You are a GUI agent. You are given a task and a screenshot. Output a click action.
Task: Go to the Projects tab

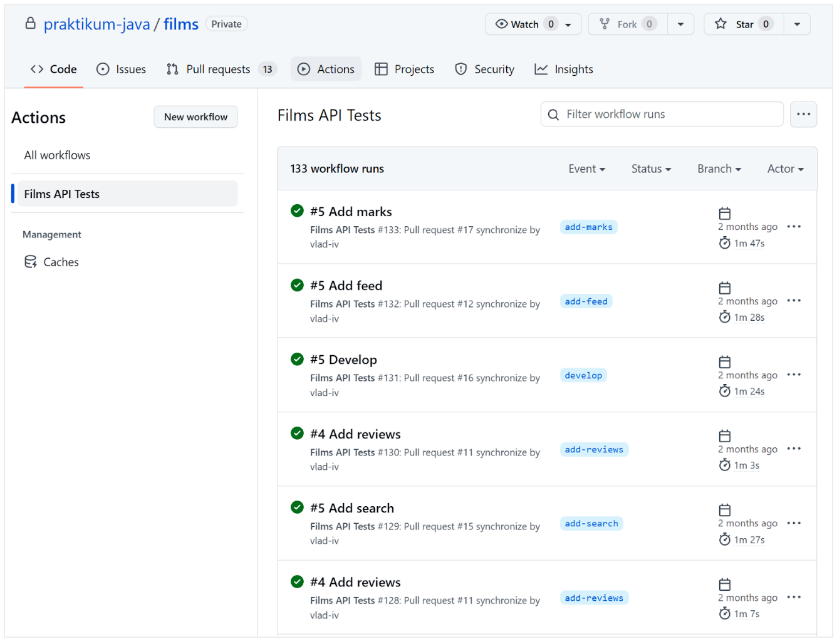404,69
